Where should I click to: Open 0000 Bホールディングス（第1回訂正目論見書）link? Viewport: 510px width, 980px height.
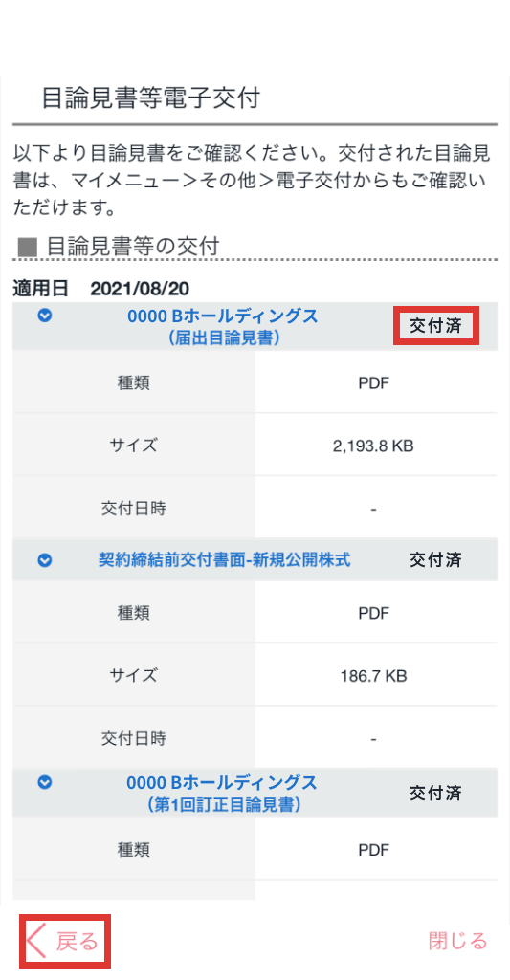click(223, 794)
